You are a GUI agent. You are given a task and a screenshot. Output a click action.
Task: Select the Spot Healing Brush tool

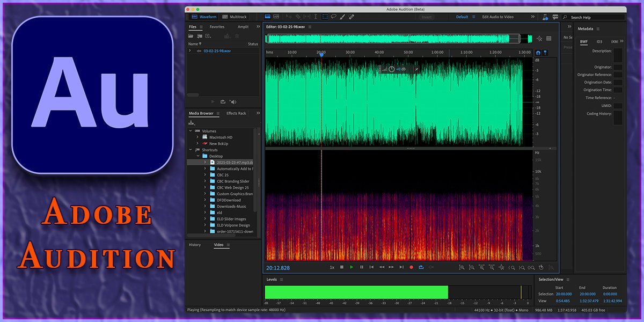pos(351,17)
